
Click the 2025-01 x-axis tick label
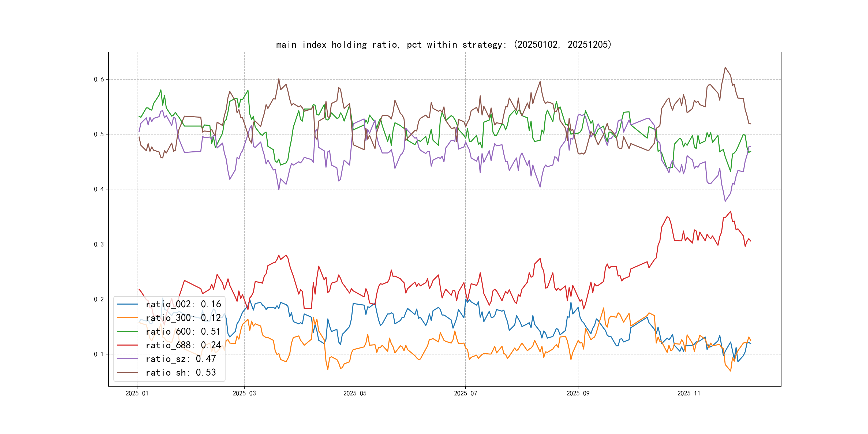137,393
